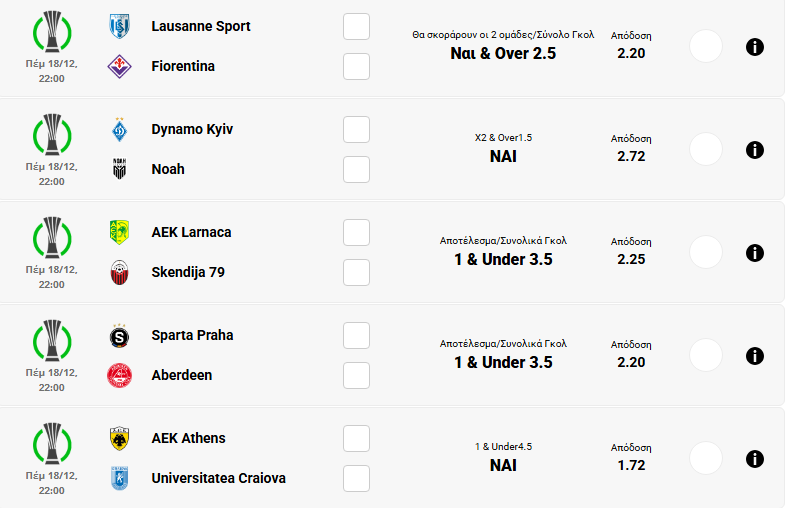Select round button for AEK Larnaca 2.25 odds

tap(706, 253)
